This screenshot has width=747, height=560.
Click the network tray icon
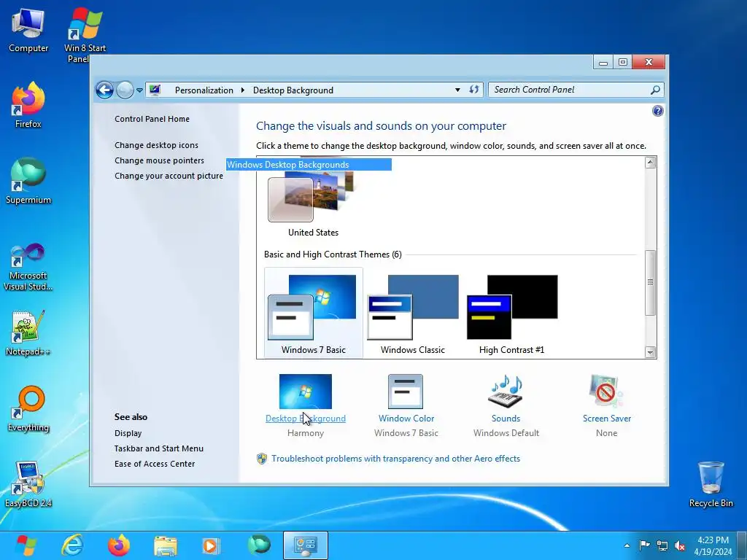pos(662,545)
